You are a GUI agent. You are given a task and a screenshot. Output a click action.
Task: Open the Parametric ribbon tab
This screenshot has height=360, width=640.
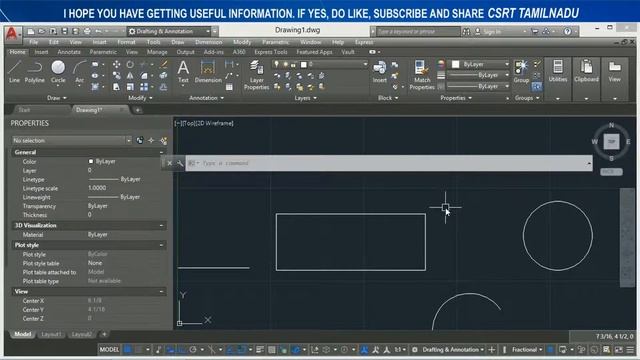point(103,52)
